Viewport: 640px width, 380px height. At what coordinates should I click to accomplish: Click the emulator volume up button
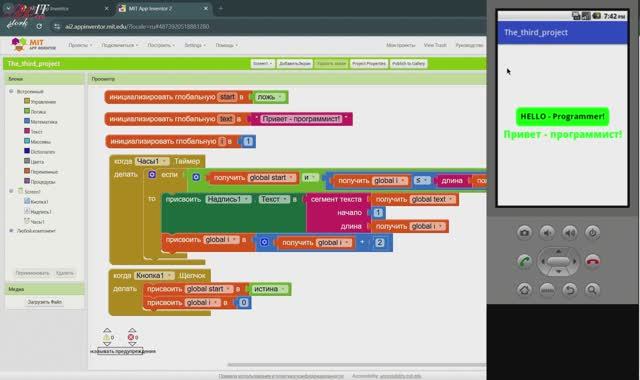(570, 233)
